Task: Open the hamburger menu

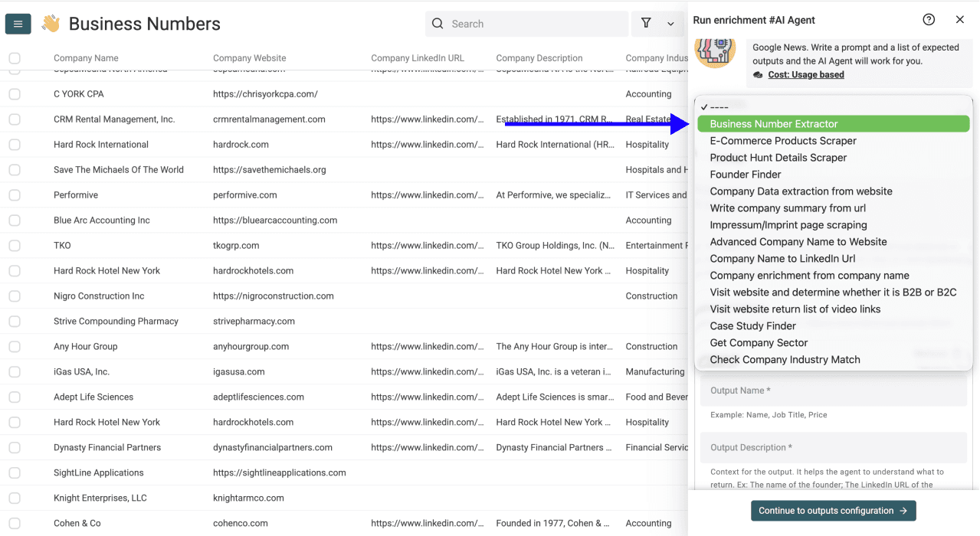Action: [18, 24]
